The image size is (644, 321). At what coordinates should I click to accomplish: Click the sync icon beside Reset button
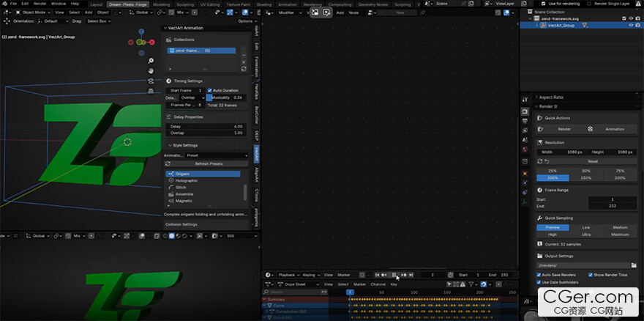[x=540, y=161]
